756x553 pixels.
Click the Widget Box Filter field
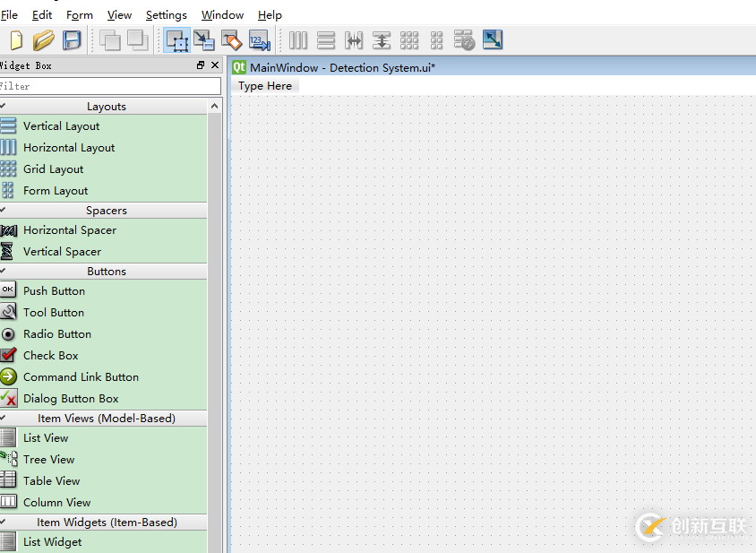point(110,86)
